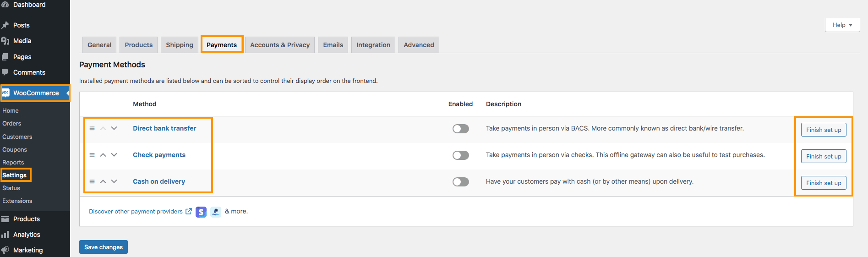Open the Help dropdown
The image size is (868, 257).
click(x=842, y=25)
